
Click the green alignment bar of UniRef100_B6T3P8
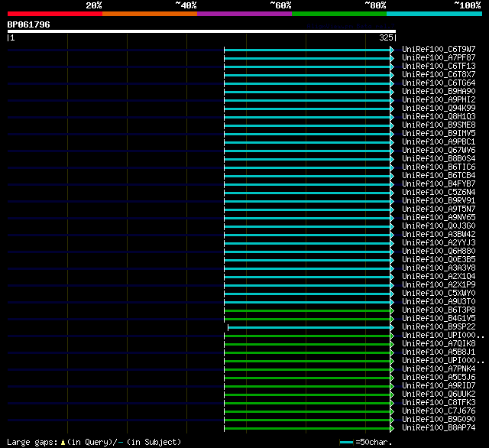tap(307, 310)
